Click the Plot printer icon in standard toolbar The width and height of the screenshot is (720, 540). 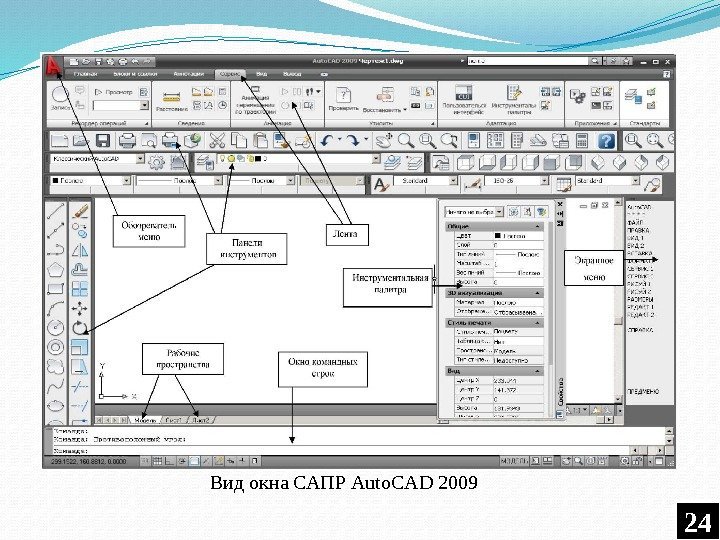coord(127,141)
